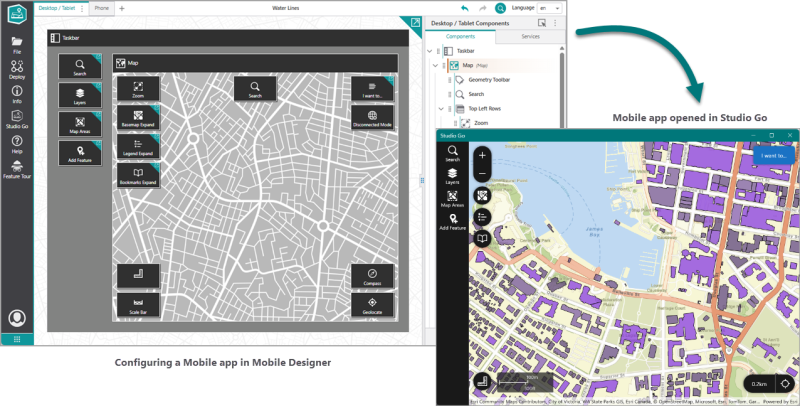Image resolution: width=800 pixels, height=406 pixels.
Task: Select the Search component on the map canvas
Action: [255, 89]
